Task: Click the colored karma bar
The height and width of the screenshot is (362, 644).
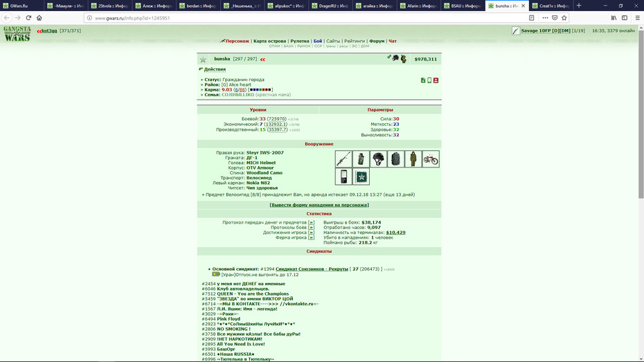Action: (x=260, y=89)
